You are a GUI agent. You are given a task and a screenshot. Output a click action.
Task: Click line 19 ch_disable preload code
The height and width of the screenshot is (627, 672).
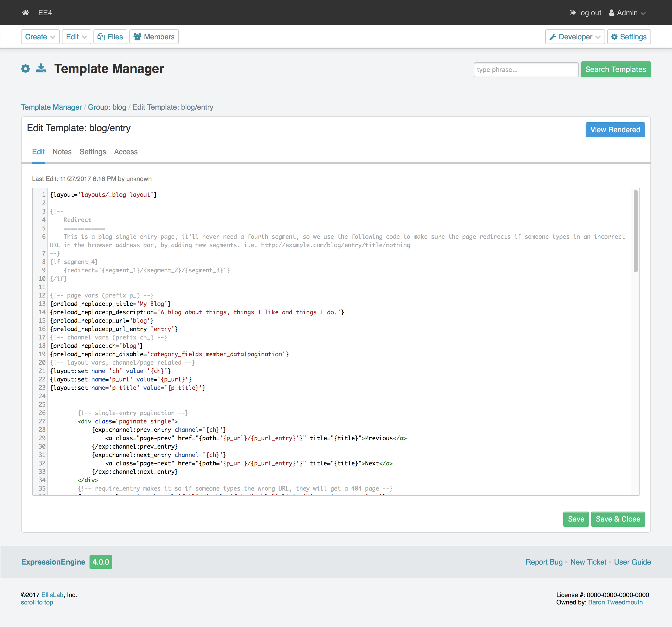[x=169, y=354]
